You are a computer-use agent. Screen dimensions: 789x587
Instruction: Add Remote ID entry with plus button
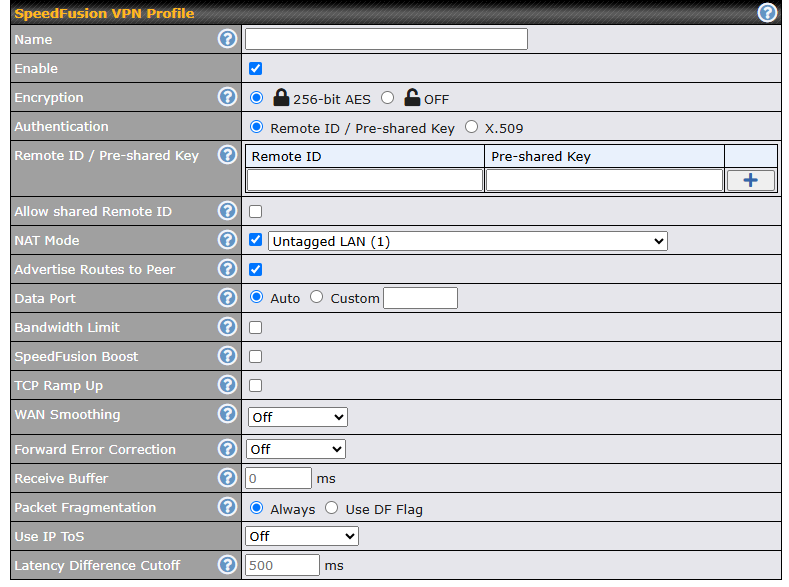point(750,180)
